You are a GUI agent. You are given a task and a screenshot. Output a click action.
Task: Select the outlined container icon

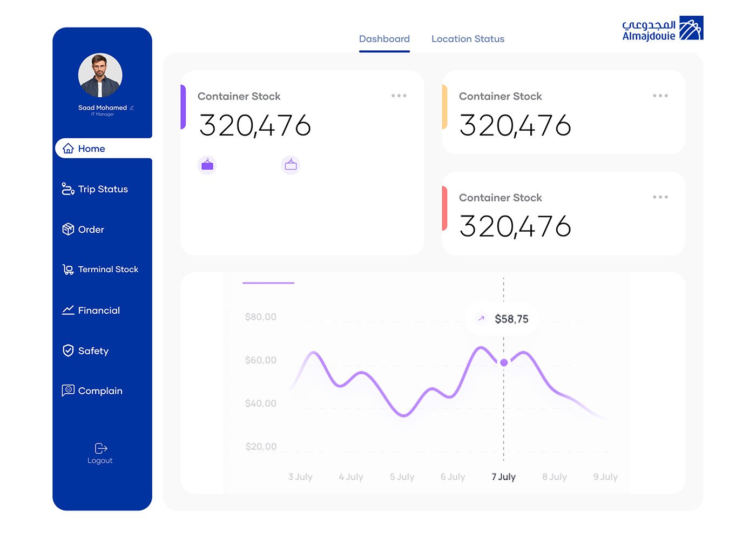[x=291, y=165]
